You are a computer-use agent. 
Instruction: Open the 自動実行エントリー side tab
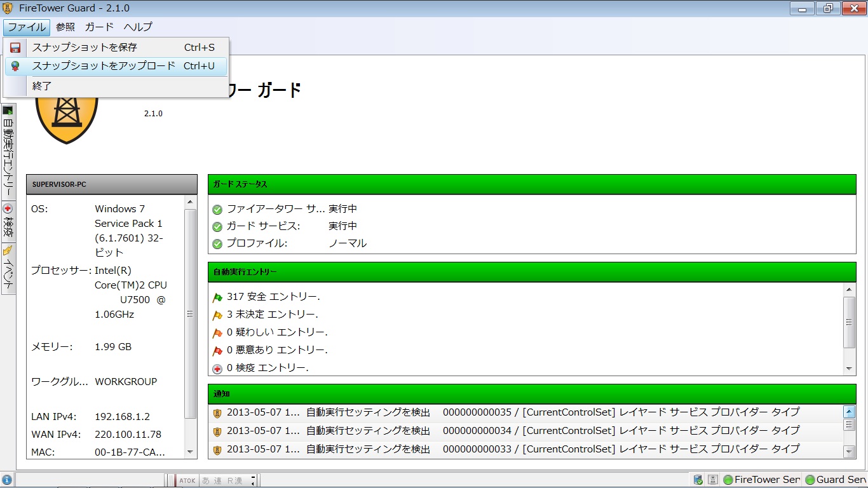(8, 152)
